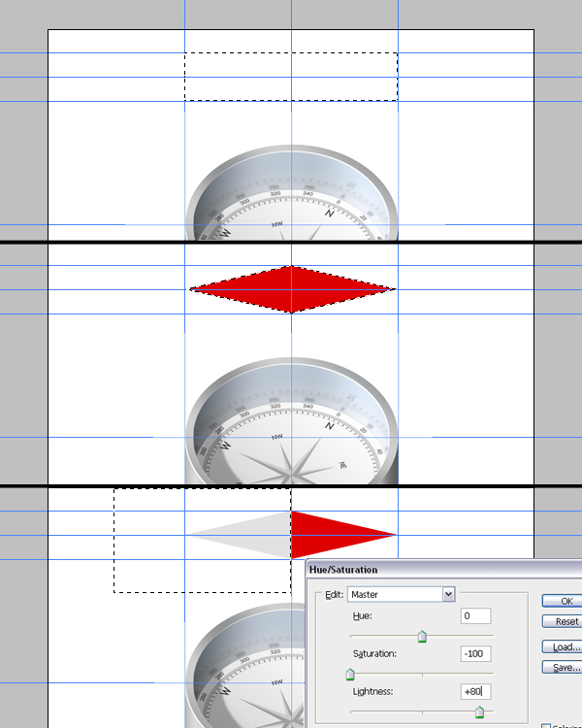Click the Saturation slider handle
Viewport: 582px width, 728px height.
(x=350, y=675)
